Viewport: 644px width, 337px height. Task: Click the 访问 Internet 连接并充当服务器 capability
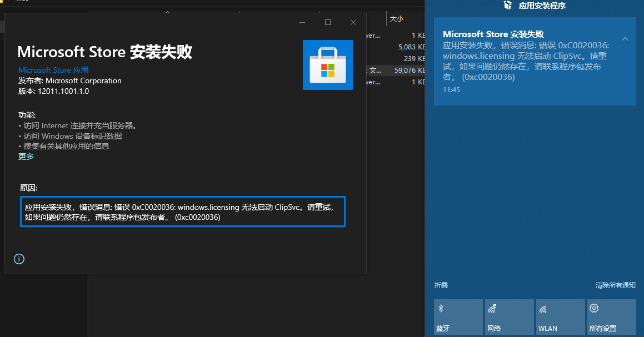pos(78,125)
